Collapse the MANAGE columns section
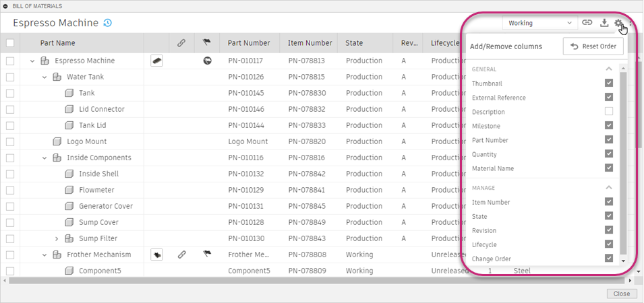 (609, 187)
